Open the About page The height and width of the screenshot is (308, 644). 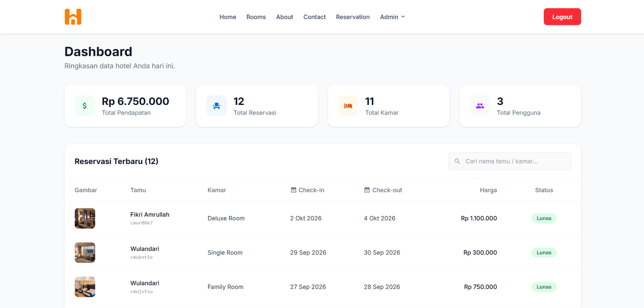click(285, 17)
